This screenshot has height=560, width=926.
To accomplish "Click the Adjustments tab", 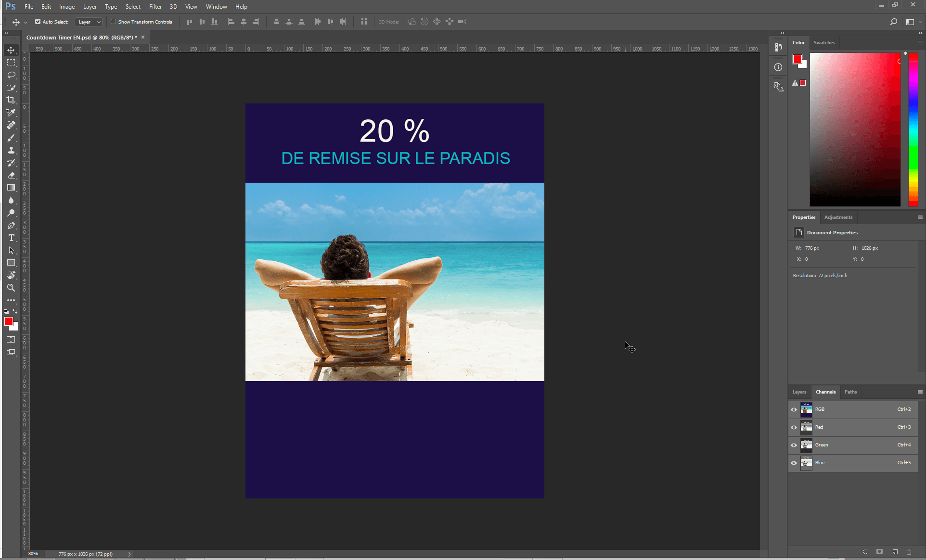I will (x=838, y=217).
